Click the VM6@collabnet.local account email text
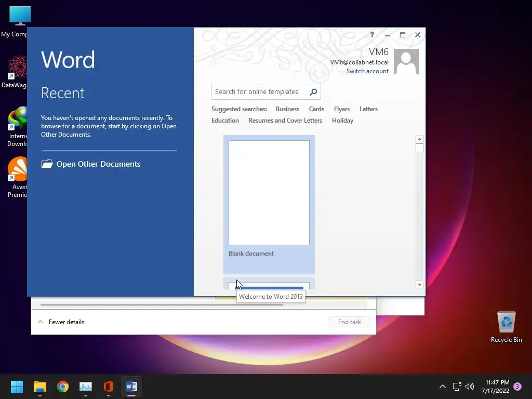The height and width of the screenshot is (399, 532). (360, 62)
